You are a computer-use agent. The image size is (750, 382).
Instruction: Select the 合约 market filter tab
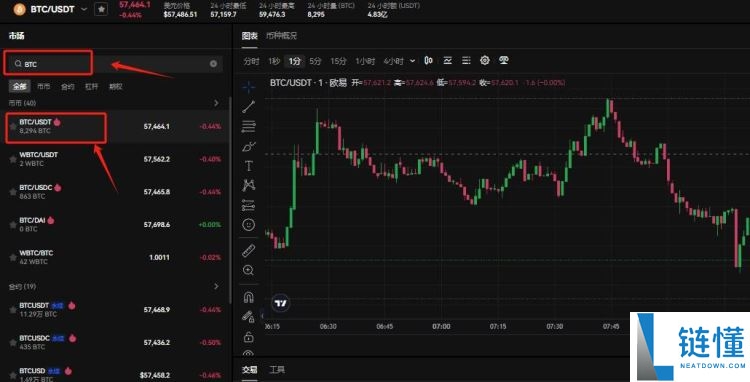[67, 87]
